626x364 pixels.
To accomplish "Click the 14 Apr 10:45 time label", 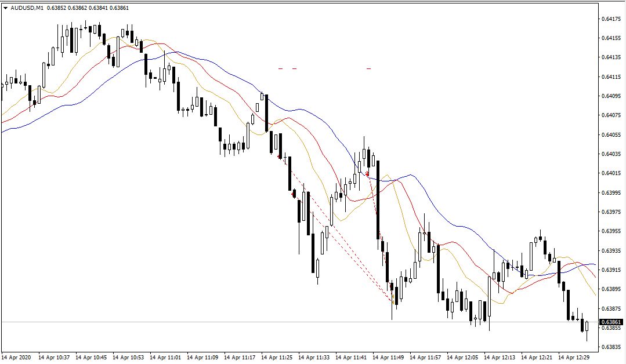I will pyautogui.click(x=91, y=357).
